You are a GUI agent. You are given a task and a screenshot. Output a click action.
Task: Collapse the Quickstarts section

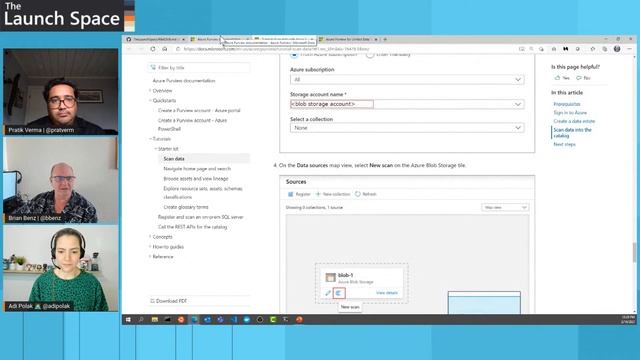pyautogui.click(x=150, y=100)
